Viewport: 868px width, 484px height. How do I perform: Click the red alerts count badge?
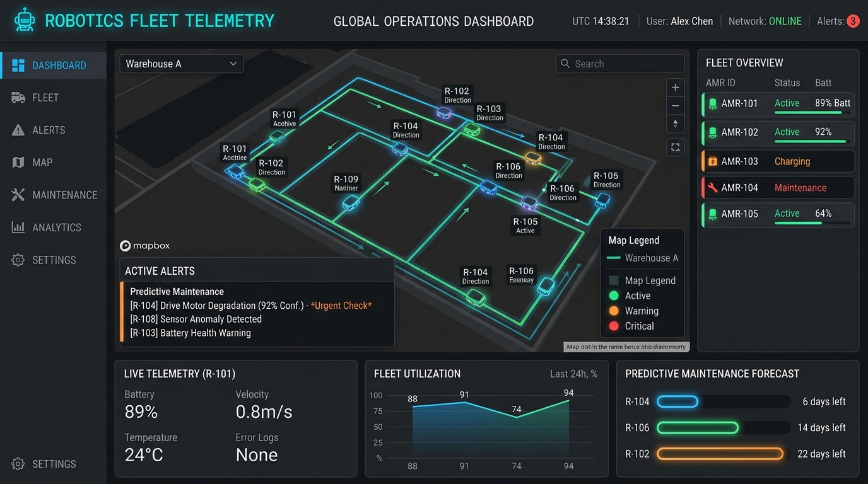point(853,21)
